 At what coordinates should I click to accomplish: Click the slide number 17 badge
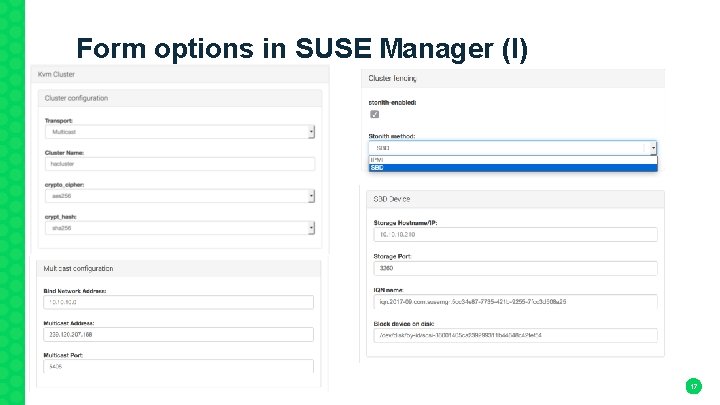click(692, 385)
